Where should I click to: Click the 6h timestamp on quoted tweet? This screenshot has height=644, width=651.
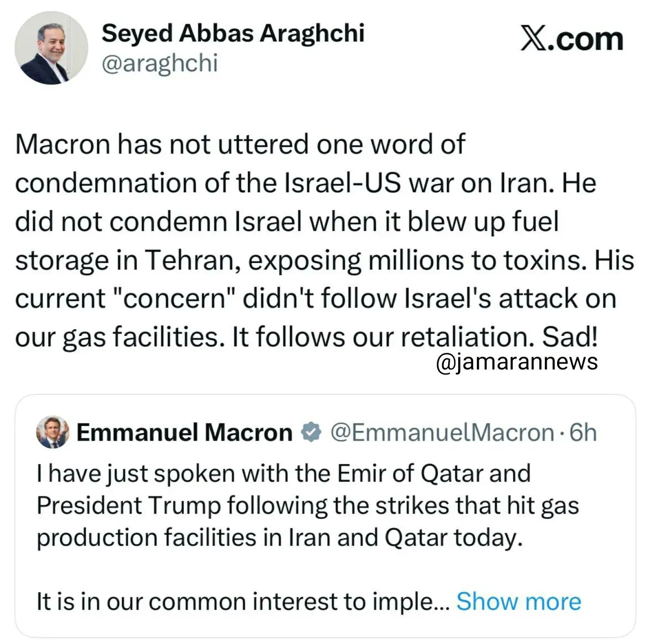pyautogui.click(x=583, y=432)
